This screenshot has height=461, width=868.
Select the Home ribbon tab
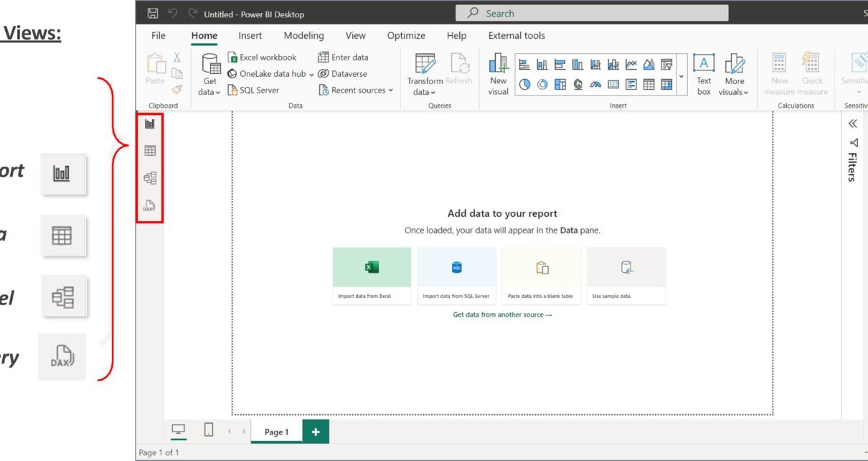(x=204, y=35)
